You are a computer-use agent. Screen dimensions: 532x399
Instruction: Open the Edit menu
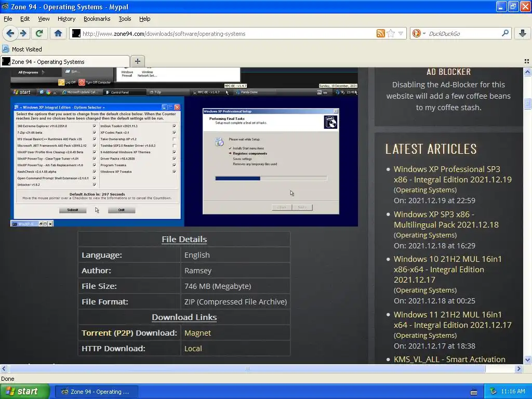[25, 19]
